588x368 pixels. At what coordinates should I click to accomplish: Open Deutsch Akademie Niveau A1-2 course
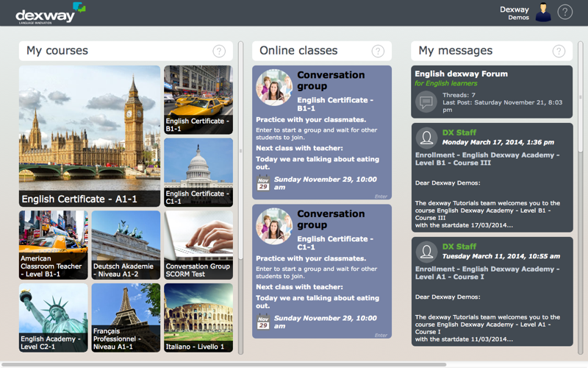click(126, 245)
